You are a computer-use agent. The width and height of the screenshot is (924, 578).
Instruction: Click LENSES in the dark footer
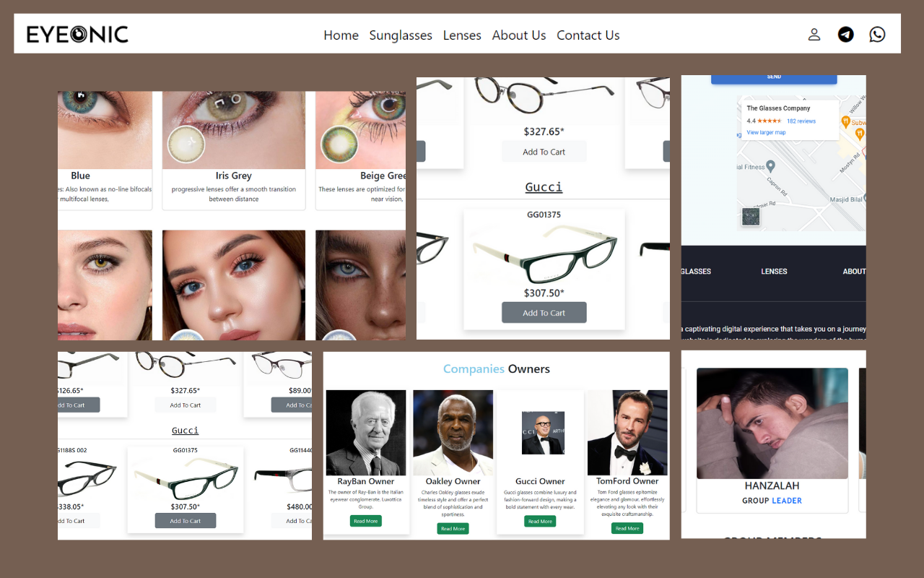(774, 272)
